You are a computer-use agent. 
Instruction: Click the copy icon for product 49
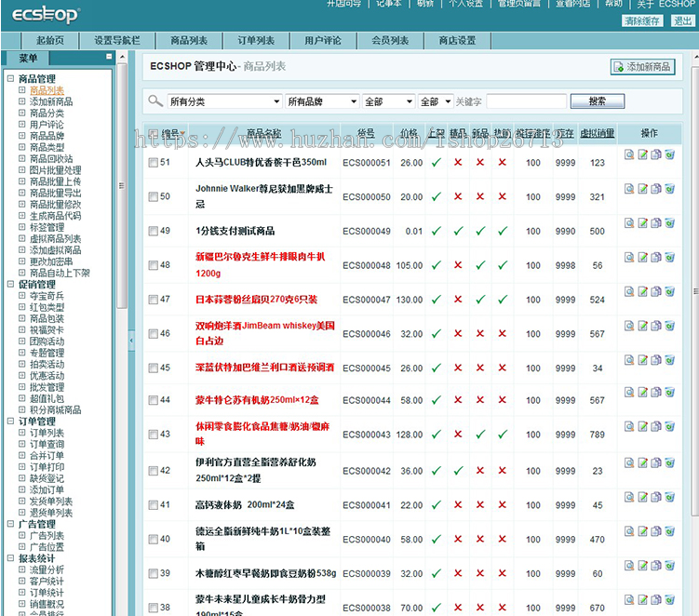tap(656, 223)
